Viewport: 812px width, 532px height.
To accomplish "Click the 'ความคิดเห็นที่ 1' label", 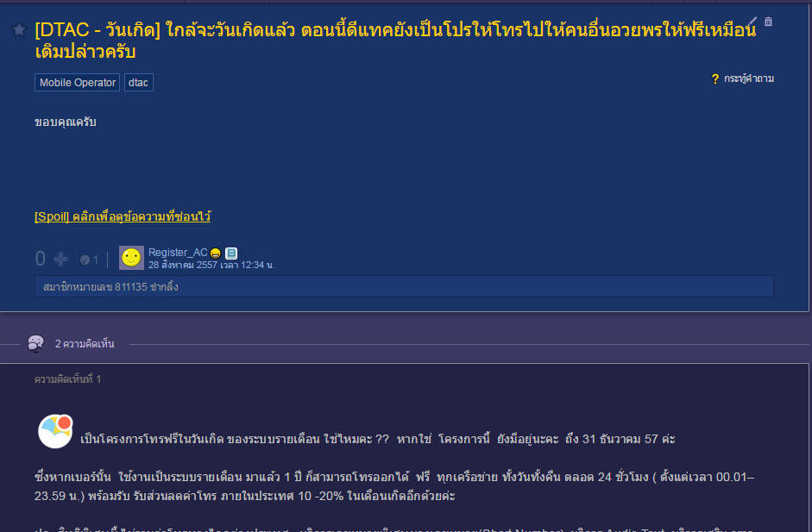I will tap(68, 379).
